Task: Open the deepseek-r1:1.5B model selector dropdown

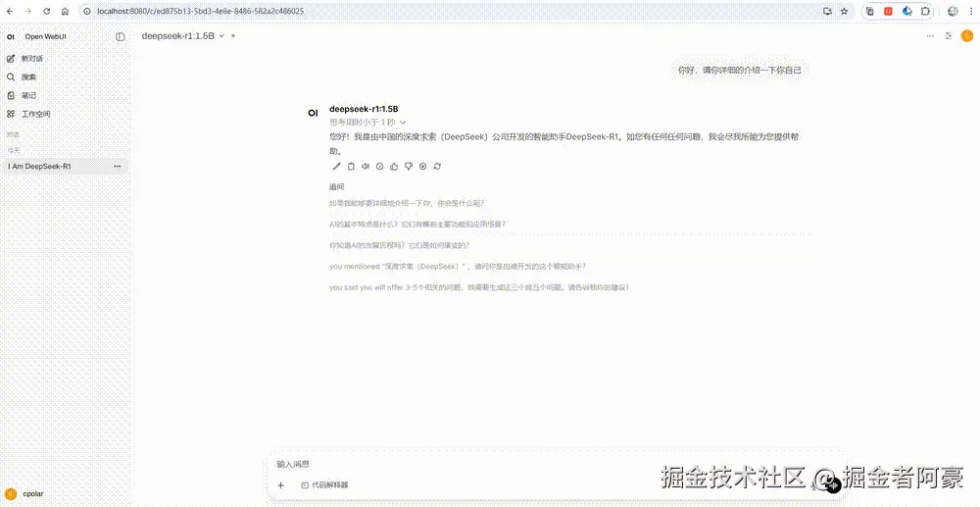Action: click(182, 36)
